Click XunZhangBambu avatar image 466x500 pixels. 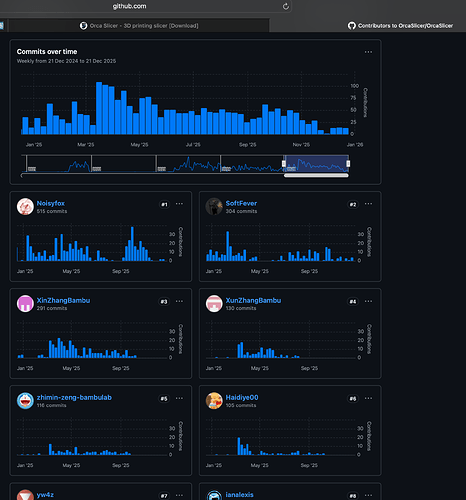214,304
